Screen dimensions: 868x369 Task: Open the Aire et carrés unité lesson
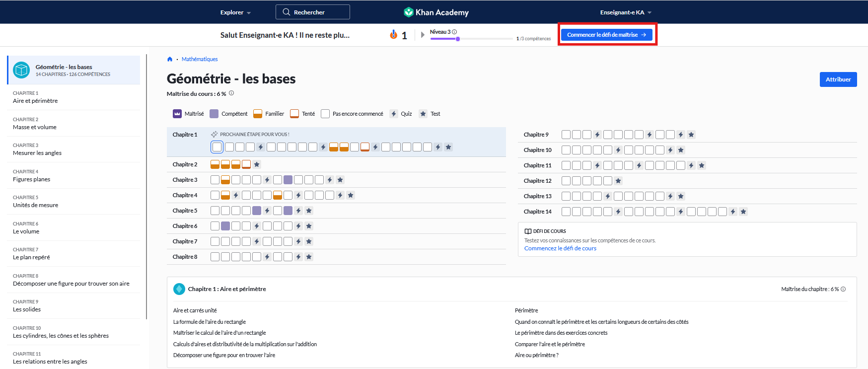tap(195, 310)
